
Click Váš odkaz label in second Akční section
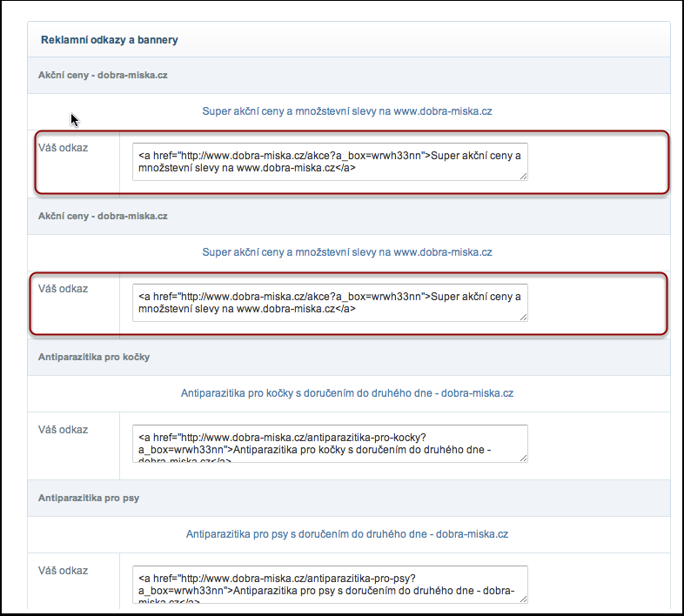click(x=63, y=289)
